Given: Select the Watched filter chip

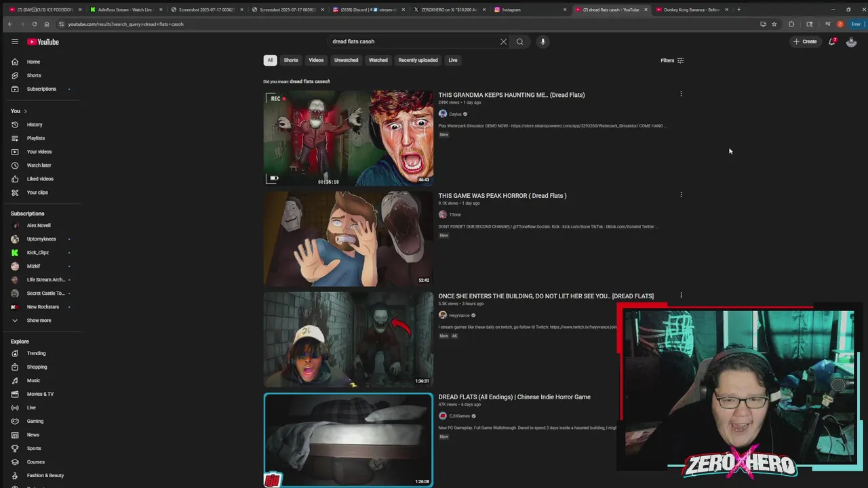Looking at the screenshot, I should point(378,60).
